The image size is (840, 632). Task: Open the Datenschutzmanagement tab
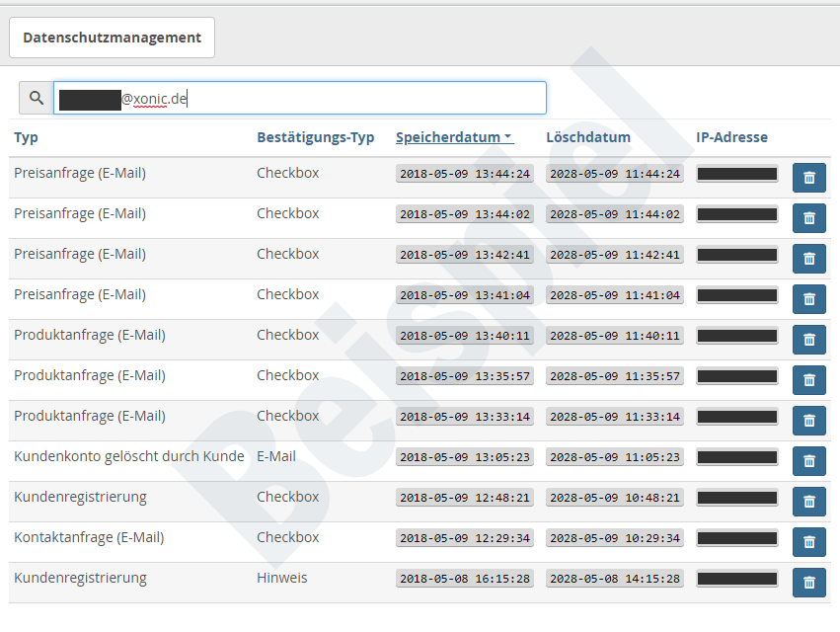click(112, 38)
